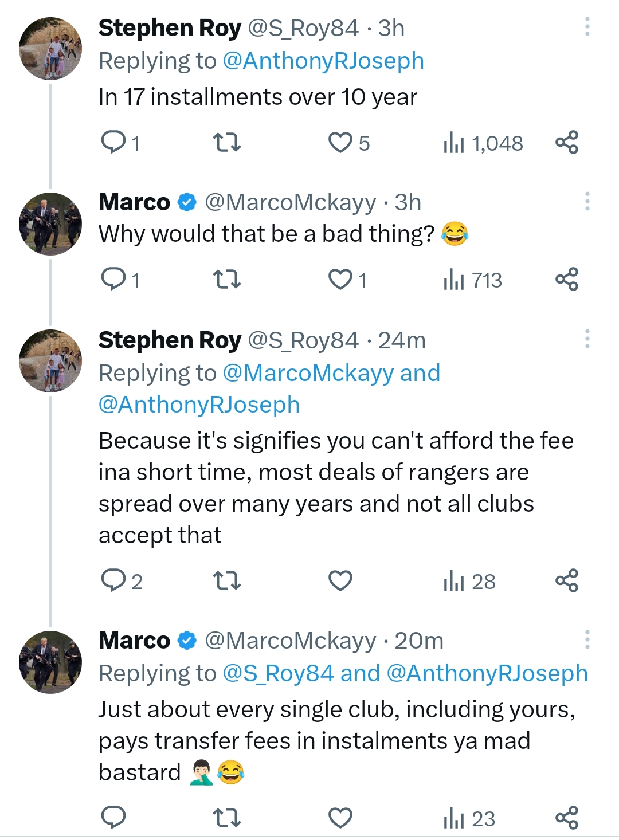
Task: Open more options on Stephen Roy's 24m tweet
Action: [587, 339]
